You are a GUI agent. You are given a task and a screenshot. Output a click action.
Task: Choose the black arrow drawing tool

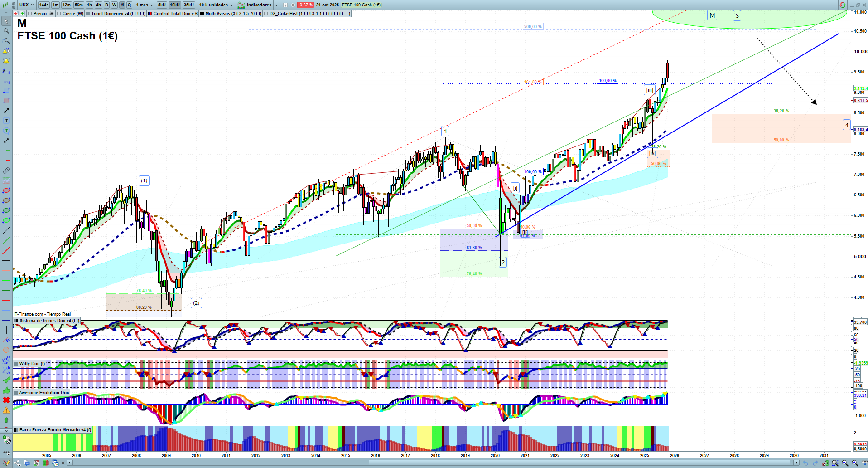pos(6,111)
